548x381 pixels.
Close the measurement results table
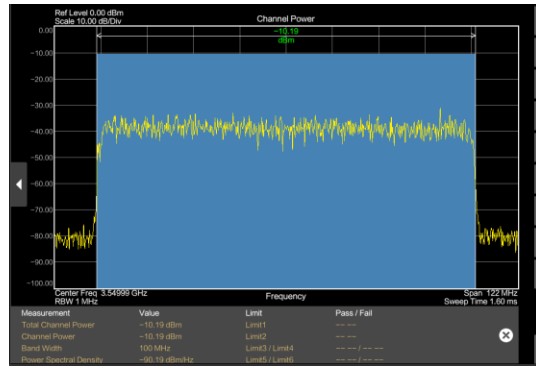point(506,335)
